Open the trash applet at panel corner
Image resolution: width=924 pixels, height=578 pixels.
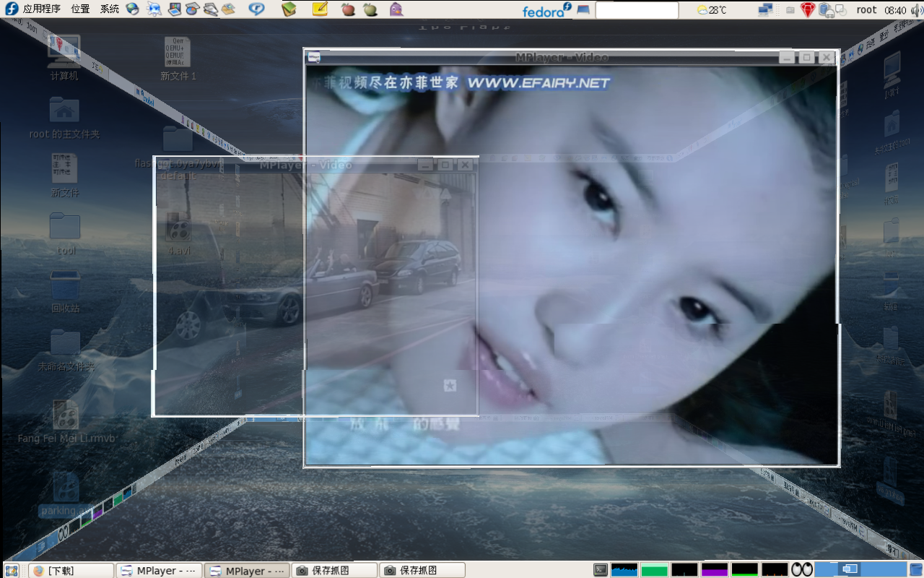tap(916, 570)
